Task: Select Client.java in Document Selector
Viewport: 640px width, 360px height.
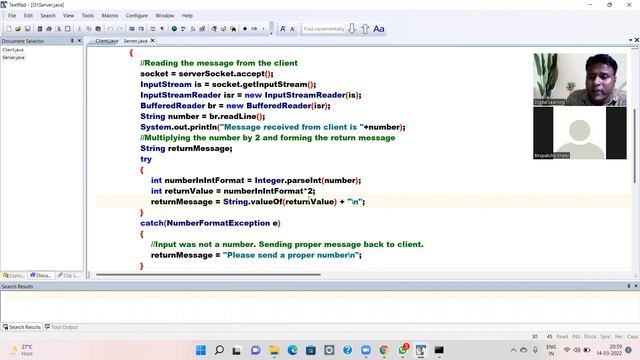Action: coord(13,50)
